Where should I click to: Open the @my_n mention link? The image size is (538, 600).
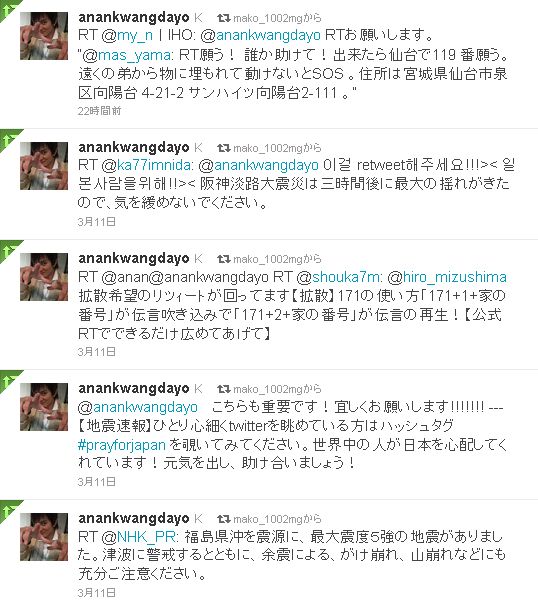[x=127, y=36]
